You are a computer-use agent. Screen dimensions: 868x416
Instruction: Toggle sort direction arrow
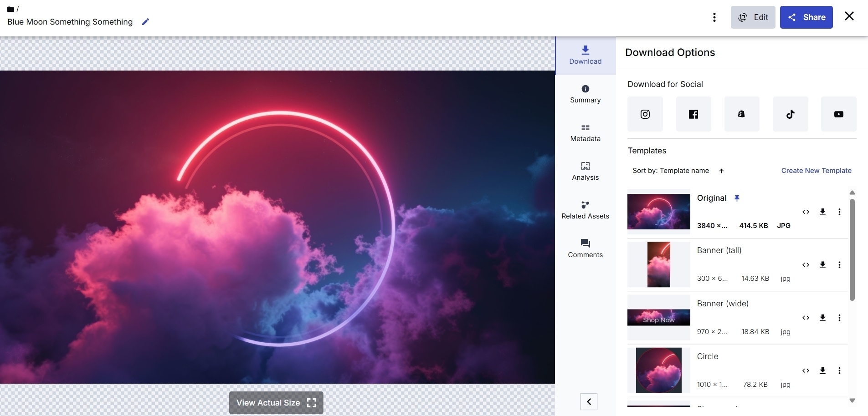721,171
